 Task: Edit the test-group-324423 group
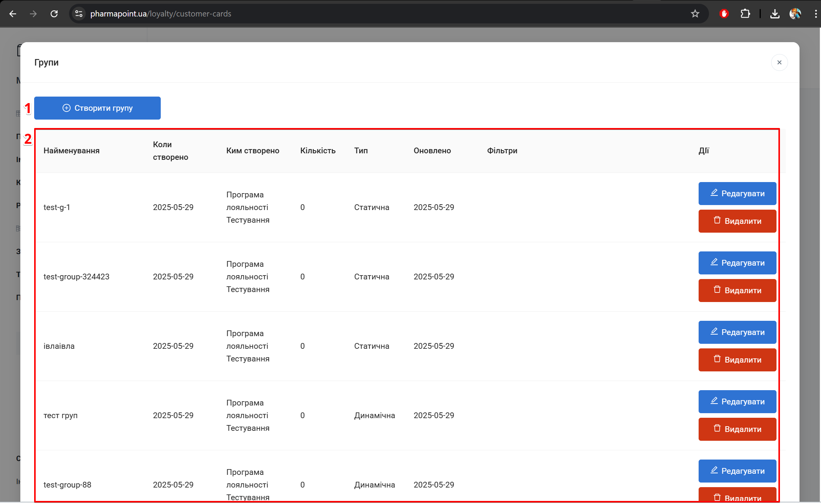[x=737, y=263]
